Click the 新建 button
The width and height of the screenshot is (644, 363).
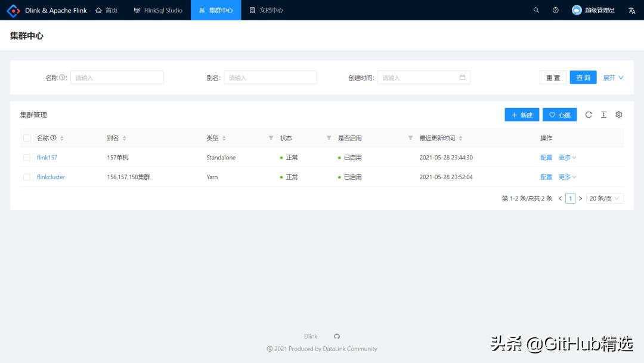tap(522, 115)
